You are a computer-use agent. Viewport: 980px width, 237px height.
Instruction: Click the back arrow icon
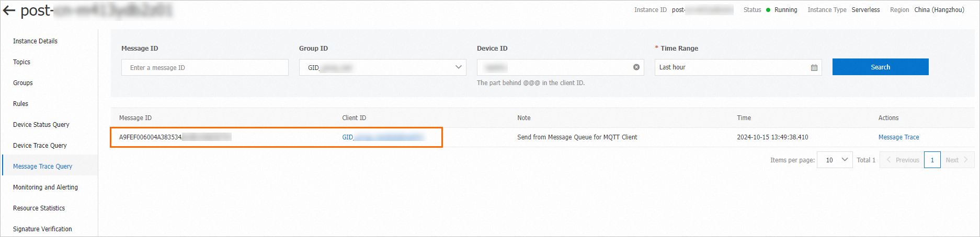tap(9, 10)
